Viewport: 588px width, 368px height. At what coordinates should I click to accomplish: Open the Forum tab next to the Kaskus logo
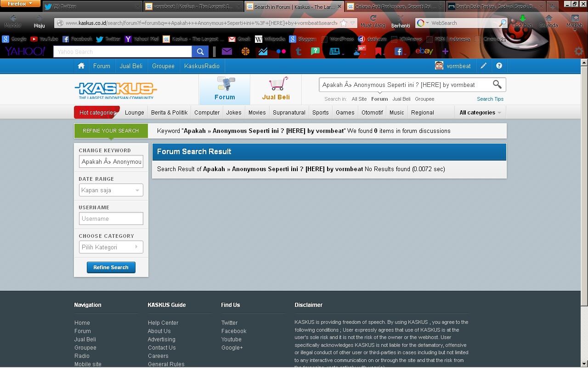pyautogui.click(x=225, y=89)
